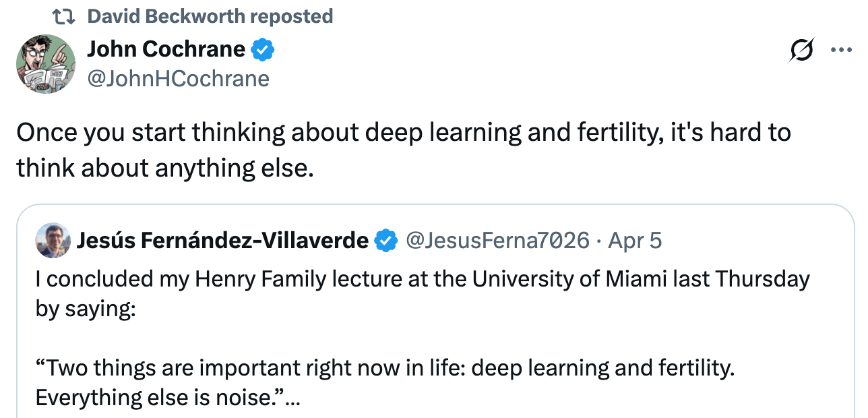
Task: Click the "by saying:" line in quoted tweet
Action: pos(86,309)
